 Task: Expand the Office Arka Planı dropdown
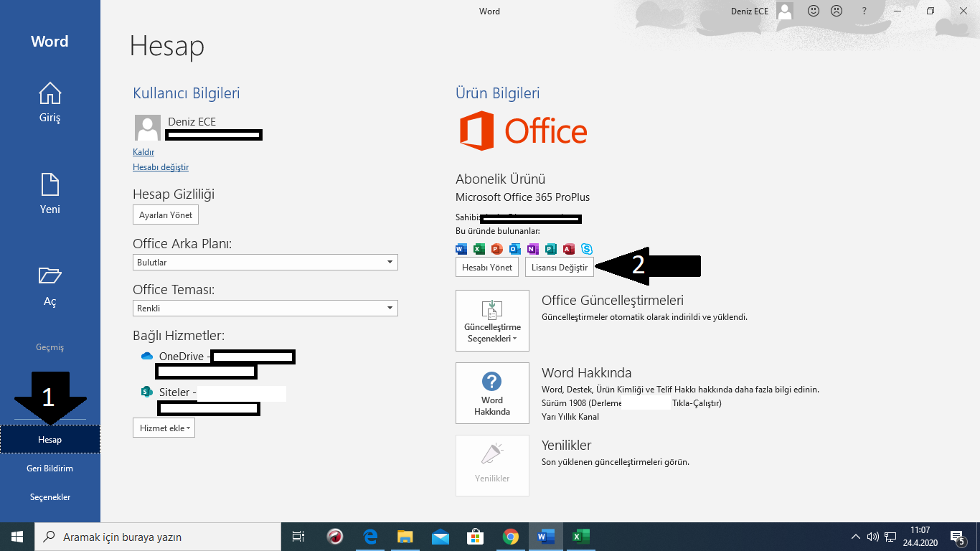tap(265, 262)
